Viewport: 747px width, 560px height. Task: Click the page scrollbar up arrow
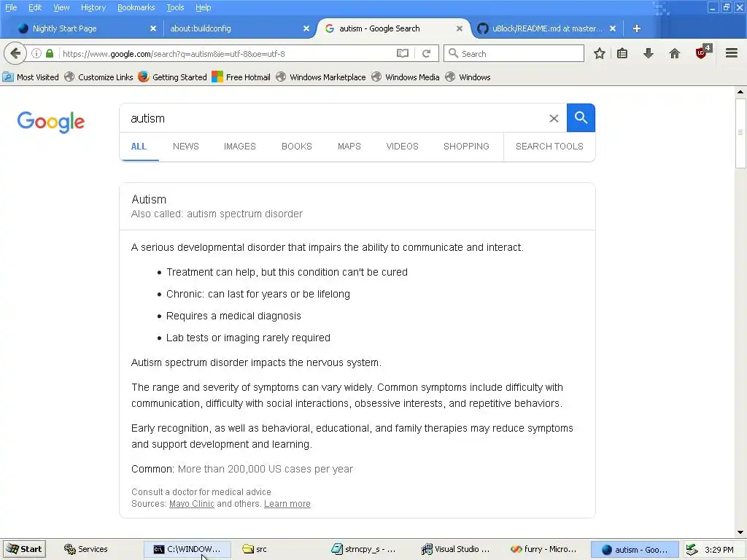740,92
